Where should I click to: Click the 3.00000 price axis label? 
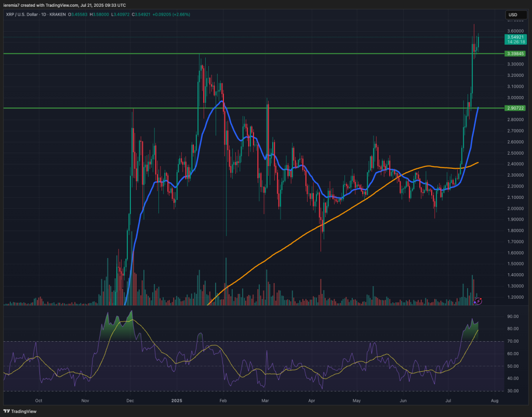pos(515,98)
